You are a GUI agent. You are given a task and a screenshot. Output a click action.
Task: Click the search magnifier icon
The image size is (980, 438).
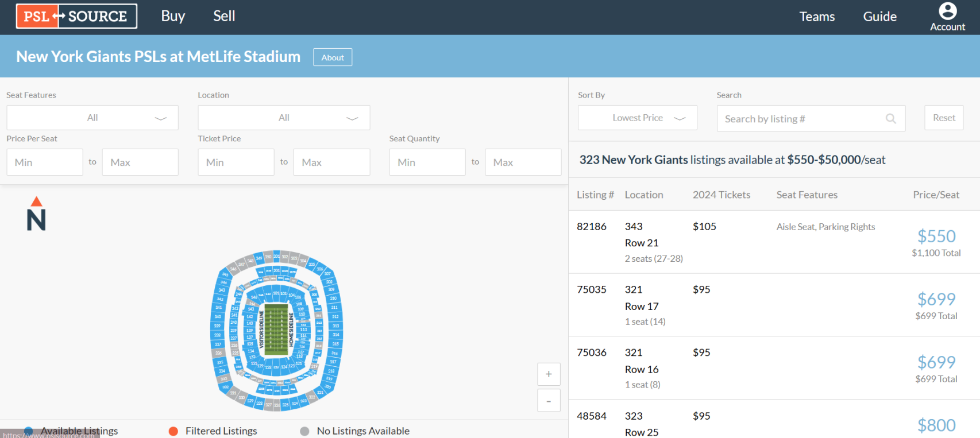(x=890, y=118)
